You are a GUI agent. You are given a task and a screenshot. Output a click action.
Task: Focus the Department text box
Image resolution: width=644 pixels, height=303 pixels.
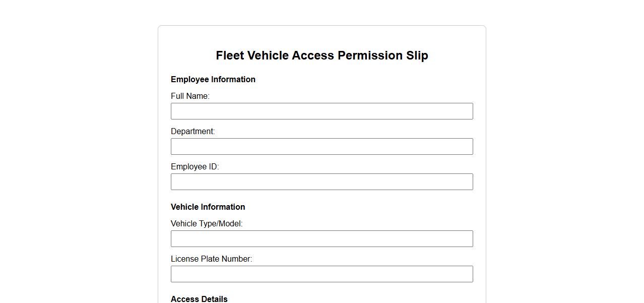(x=321, y=147)
